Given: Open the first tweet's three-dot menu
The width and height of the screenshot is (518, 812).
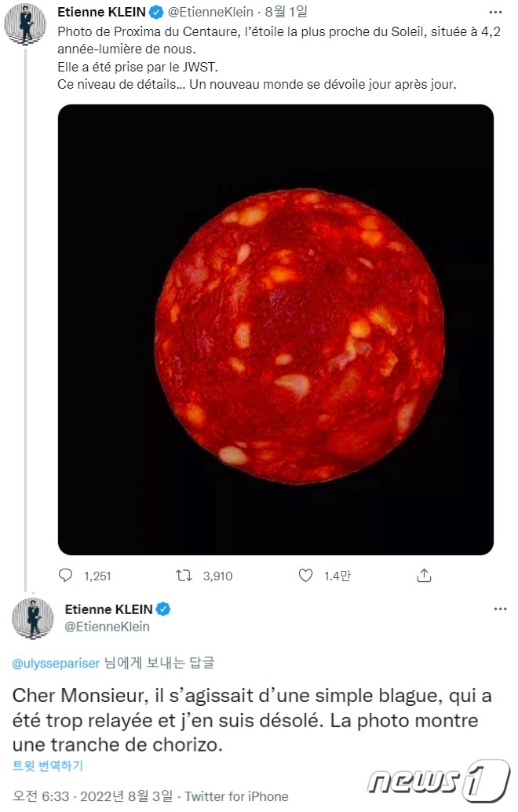Looking at the screenshot, I should point(495,13).
